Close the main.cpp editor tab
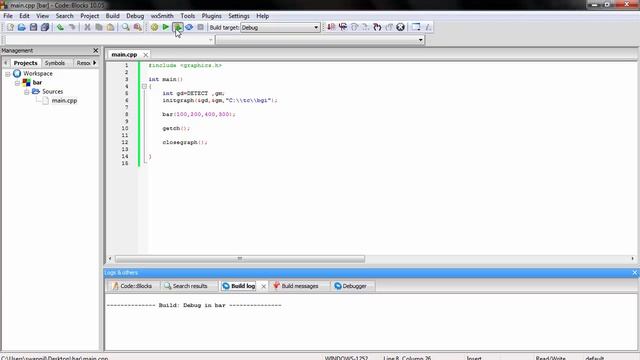 pos(145,55)
